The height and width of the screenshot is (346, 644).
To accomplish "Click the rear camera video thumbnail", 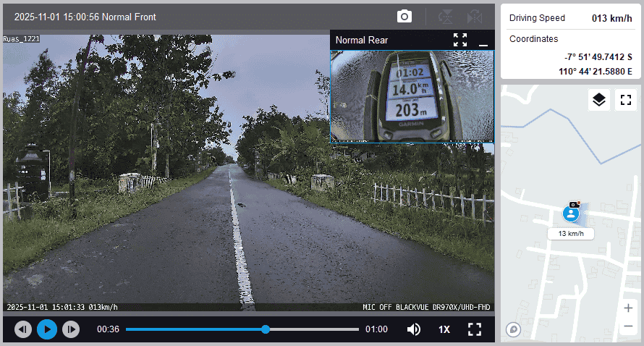I will [412, 96].
